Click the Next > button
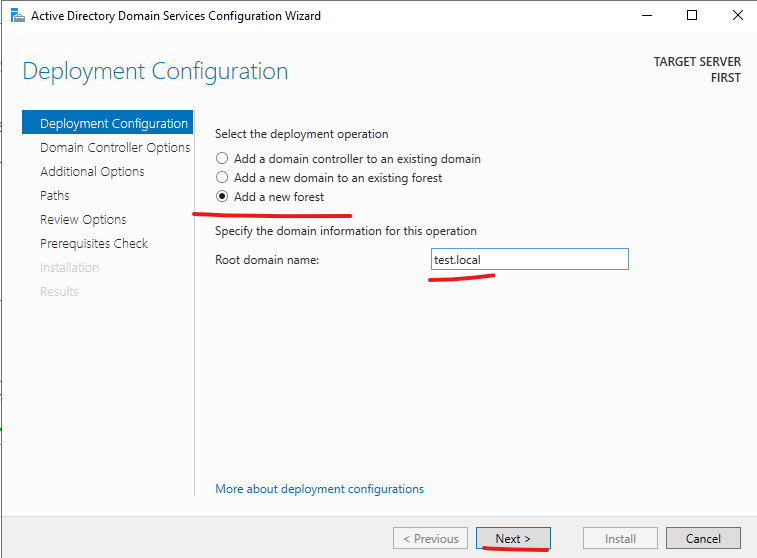Viewport: 757px width, 558px height. pyautogui.click(x=513, y=538)
